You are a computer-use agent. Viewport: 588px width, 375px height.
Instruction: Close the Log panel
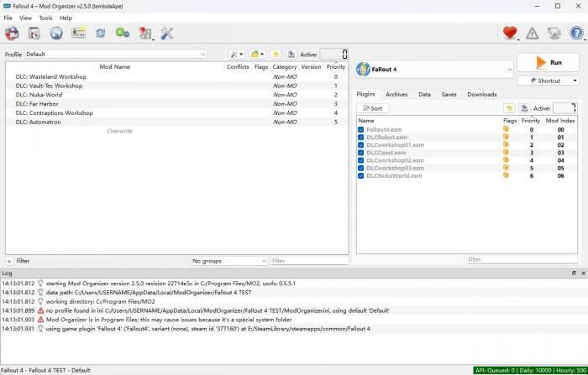[583, 273]
